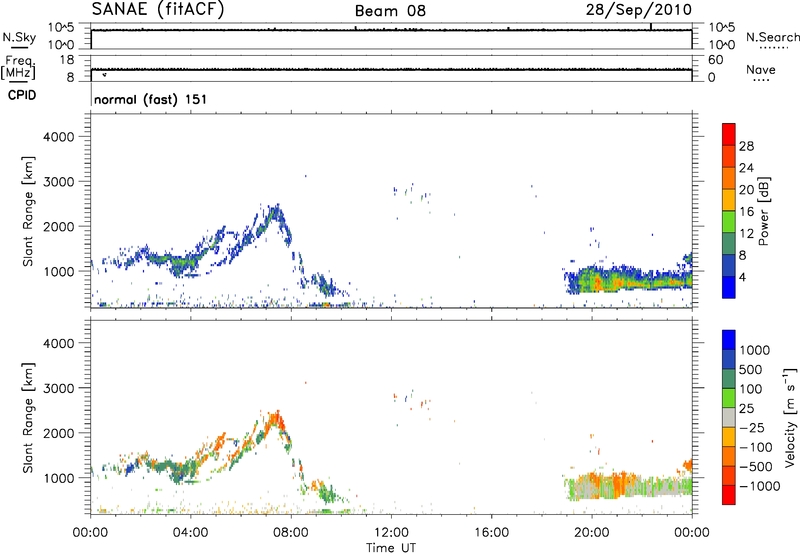Screen dimensions: 800x554
Task: Click the 12 label on Power colorbar
Action: tap(746, 234)
